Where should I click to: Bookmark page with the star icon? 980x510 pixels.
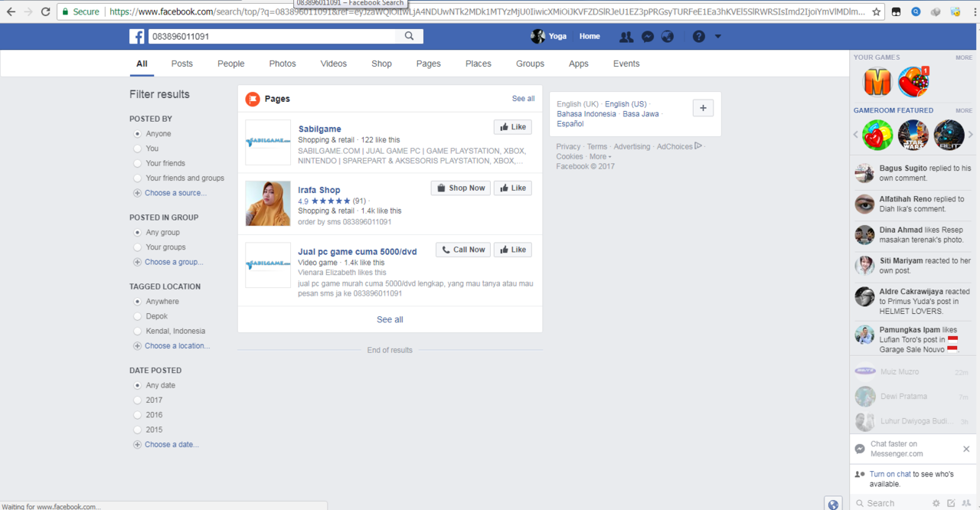pos(876,11)
